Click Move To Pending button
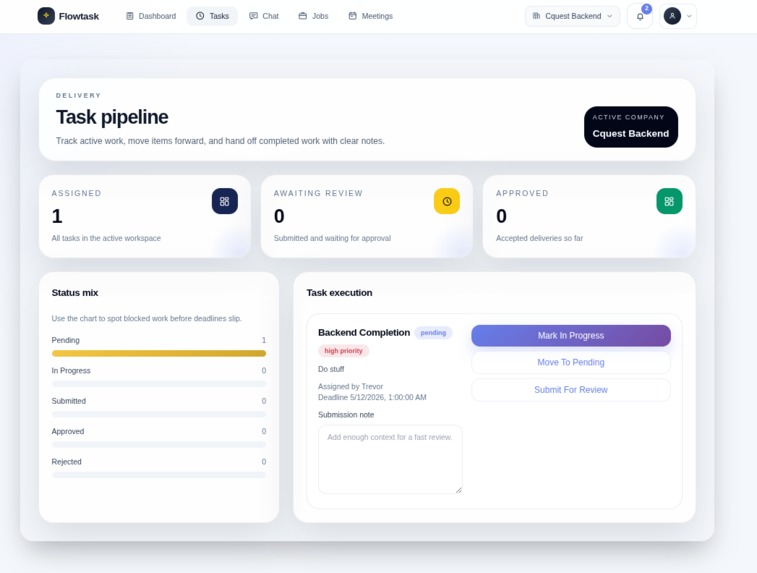This screenshot has width=757, height=573. tap(571, 362)
